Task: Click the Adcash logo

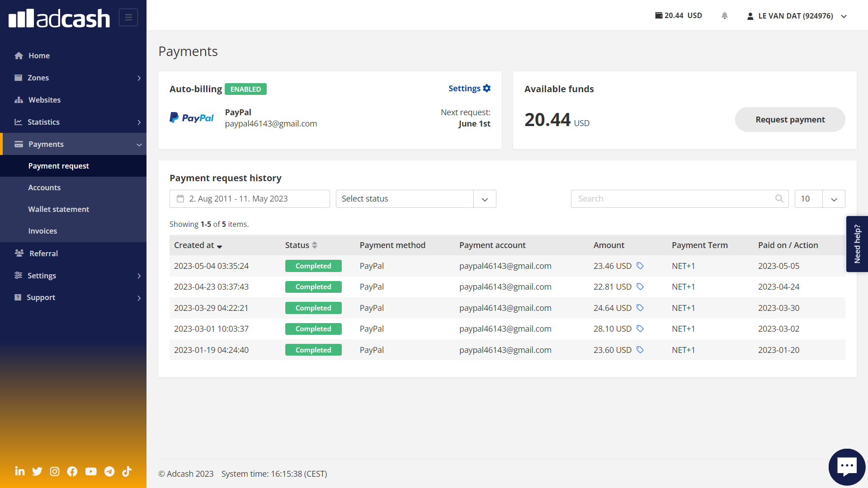Action: 59,18
